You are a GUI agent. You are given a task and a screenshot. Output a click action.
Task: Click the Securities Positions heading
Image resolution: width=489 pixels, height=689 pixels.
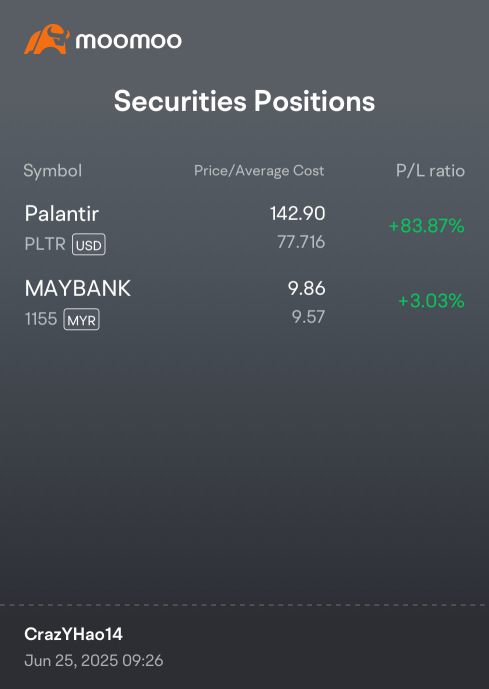244,101
